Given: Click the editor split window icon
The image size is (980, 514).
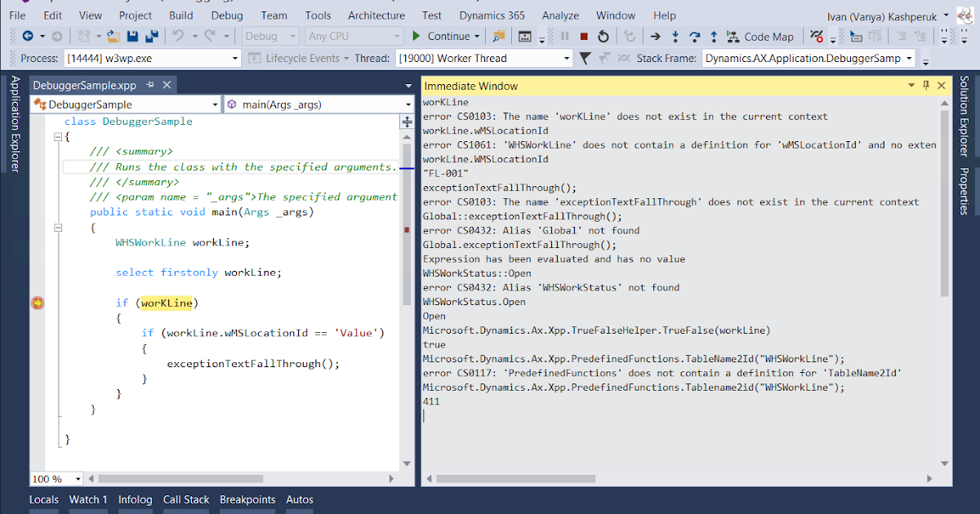Looking at the screenshot, I should 407,122.
